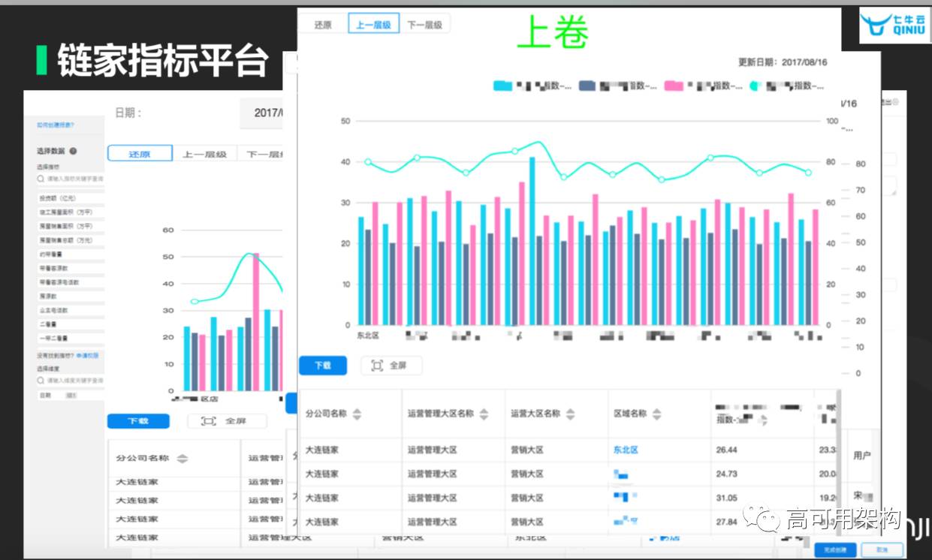Select the 上一层级 tab in the front window
932x560 pixels.
pyautogui.click(x=373, y=24)
